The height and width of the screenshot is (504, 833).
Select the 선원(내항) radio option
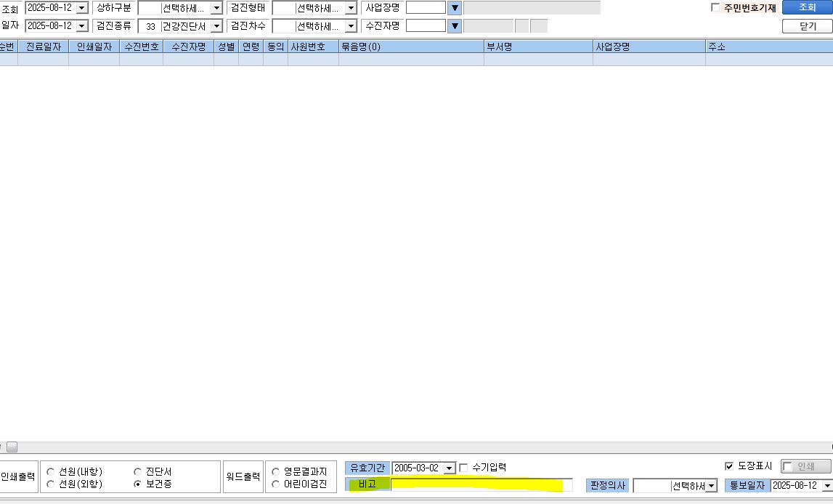point(50,471)
